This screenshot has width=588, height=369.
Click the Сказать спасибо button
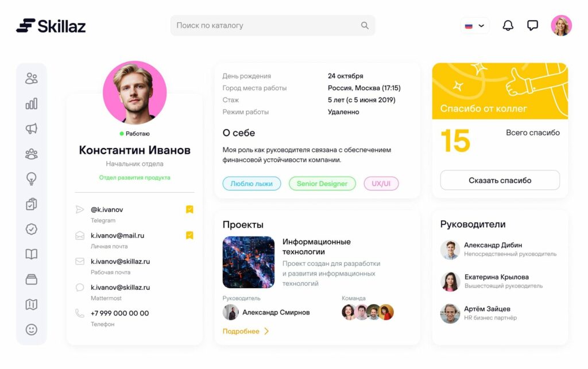pyautogui.click(x=500, y=180)
